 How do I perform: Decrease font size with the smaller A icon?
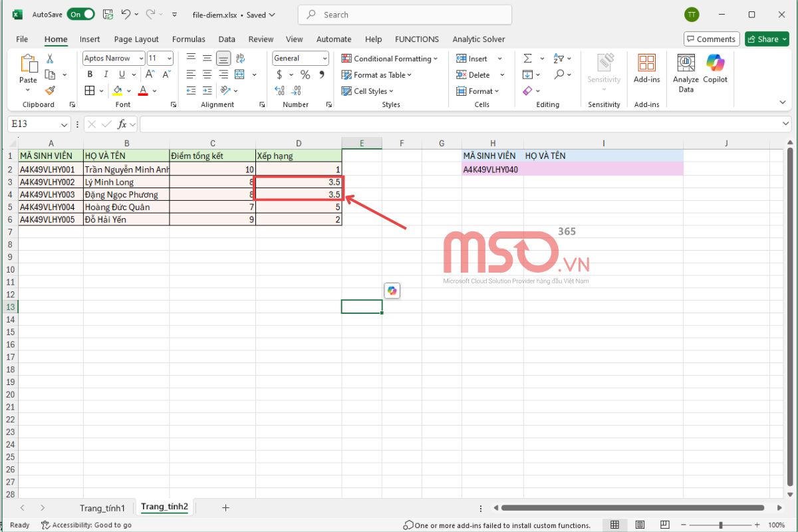166,74
